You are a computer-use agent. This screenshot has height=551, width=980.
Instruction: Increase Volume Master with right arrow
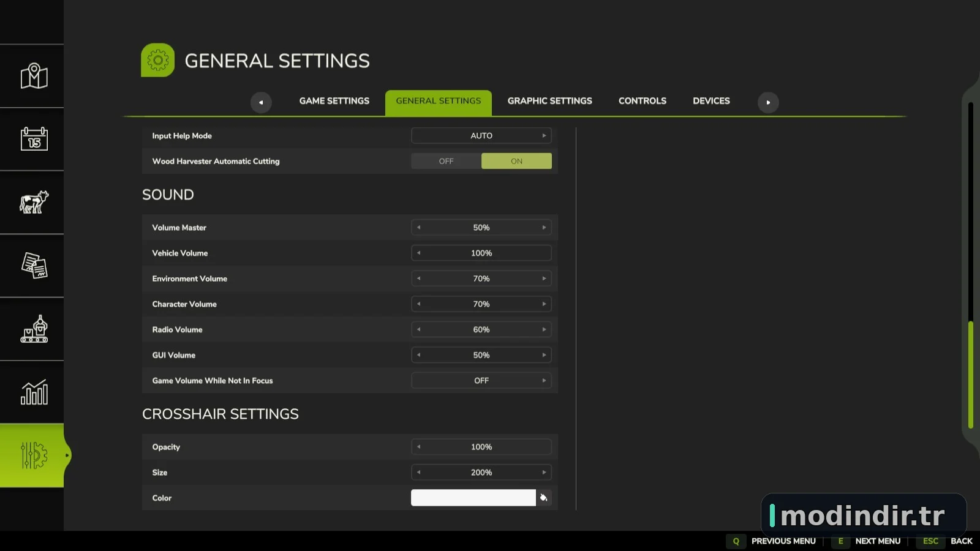544,228
